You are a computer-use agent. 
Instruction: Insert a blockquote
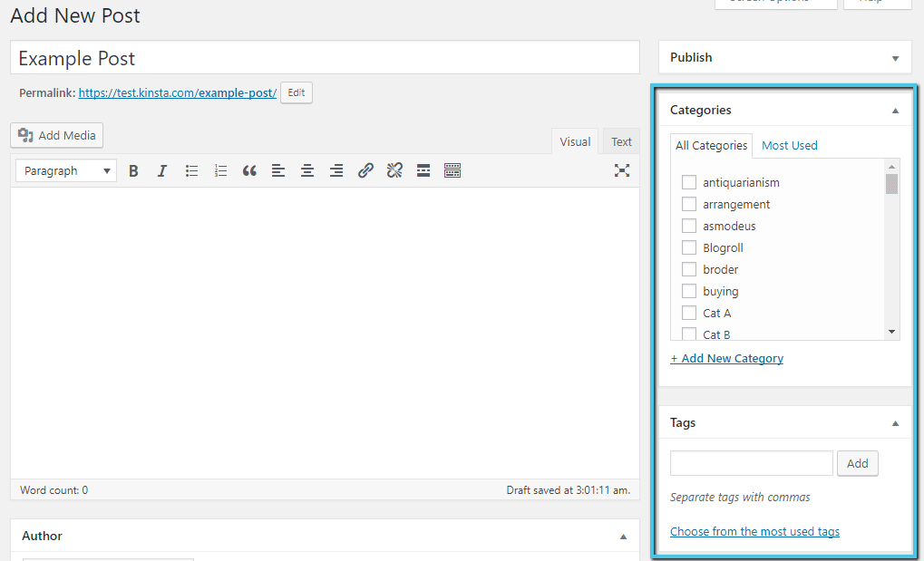pyautogui.click(x=249, y=170)
